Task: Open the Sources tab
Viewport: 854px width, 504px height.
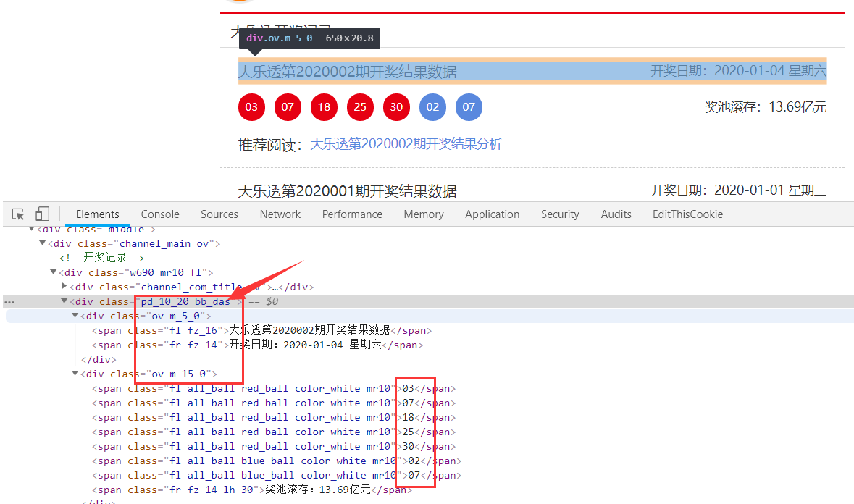Action: (x=219, y=214)
